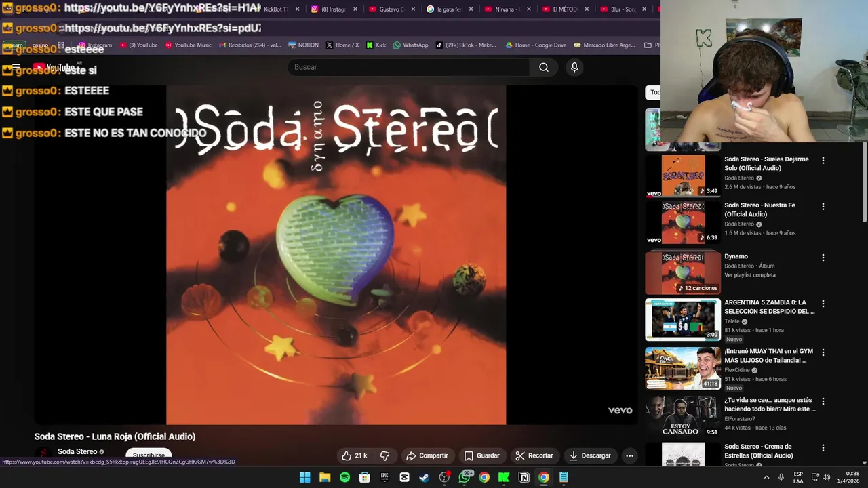Open the Home - Google Drive bookmark
868x488 pixels.
pyautogui.click(x=536, y=45)
